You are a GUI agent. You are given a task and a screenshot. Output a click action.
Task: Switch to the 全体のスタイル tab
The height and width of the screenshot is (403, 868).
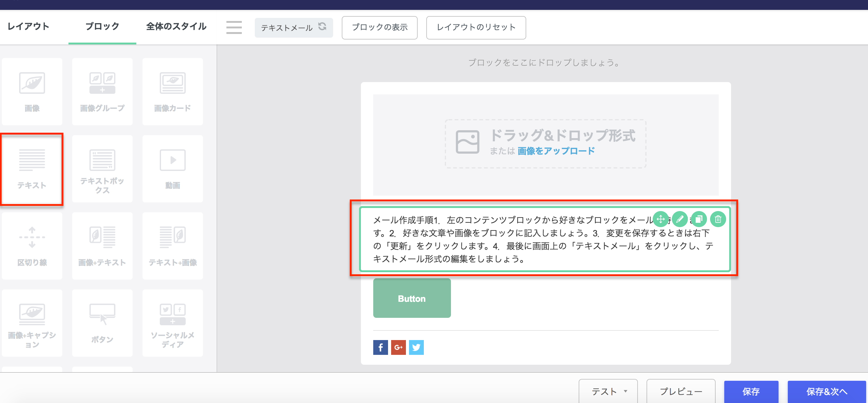point(176,26)
